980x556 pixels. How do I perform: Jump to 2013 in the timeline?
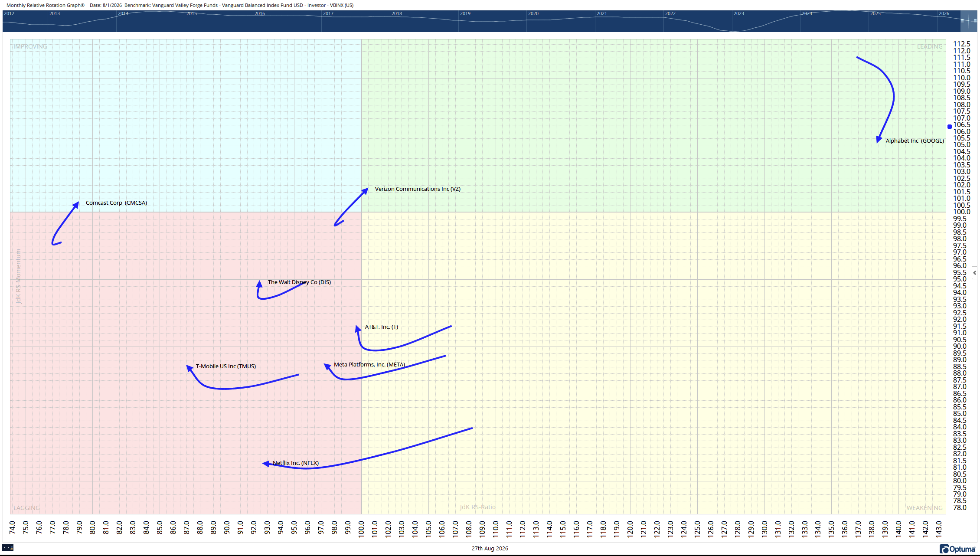click(55, 13)
